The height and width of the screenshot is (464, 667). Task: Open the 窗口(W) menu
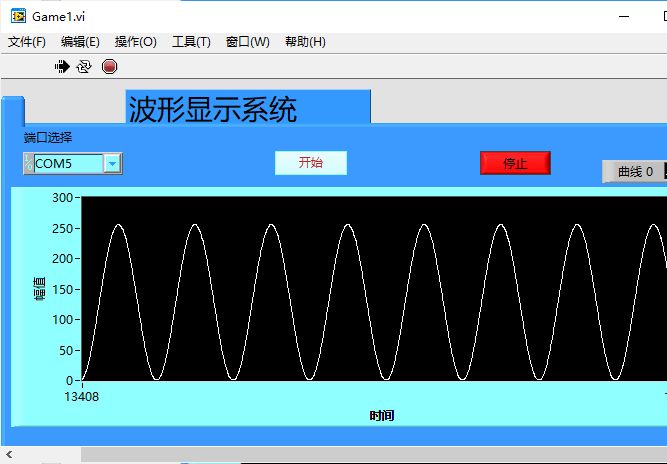248,42
